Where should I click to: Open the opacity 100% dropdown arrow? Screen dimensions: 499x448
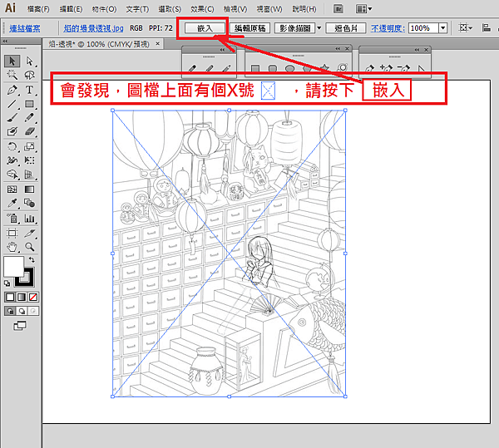(x=443, y=28)
